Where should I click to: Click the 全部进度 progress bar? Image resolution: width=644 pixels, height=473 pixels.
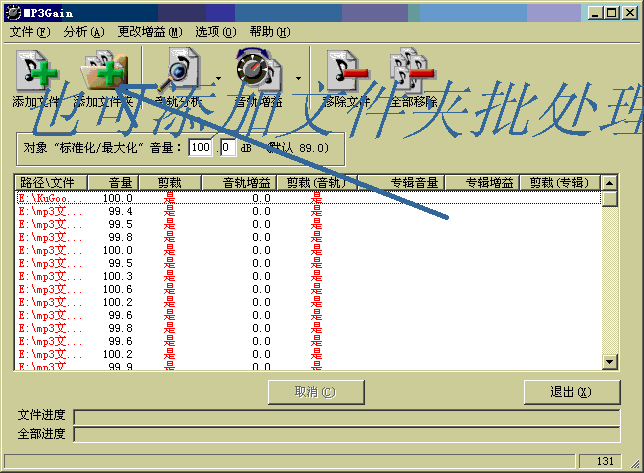[347, 434]
